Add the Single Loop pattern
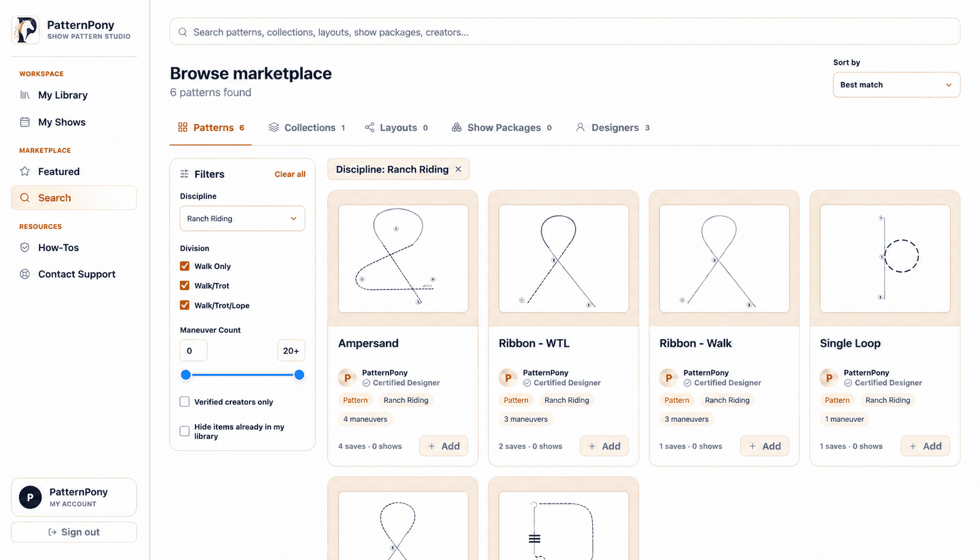 [x=925, y=446]
